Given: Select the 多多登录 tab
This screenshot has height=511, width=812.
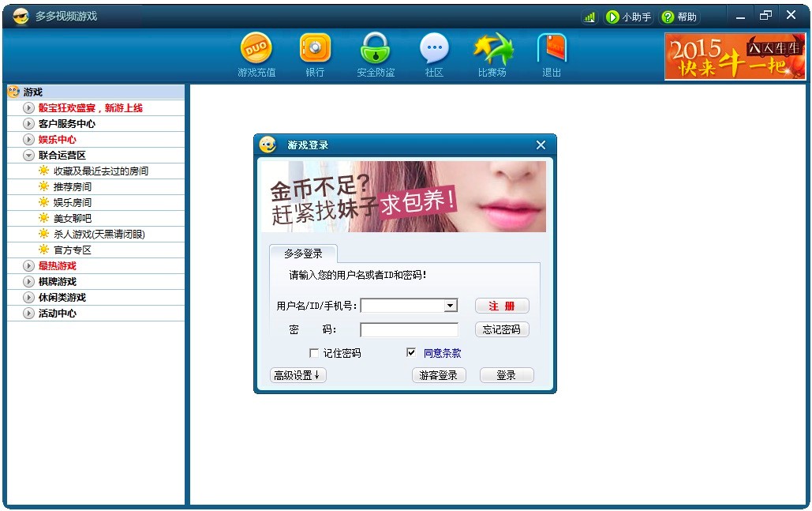Looking at the screenshot, I should click(303, 254).
